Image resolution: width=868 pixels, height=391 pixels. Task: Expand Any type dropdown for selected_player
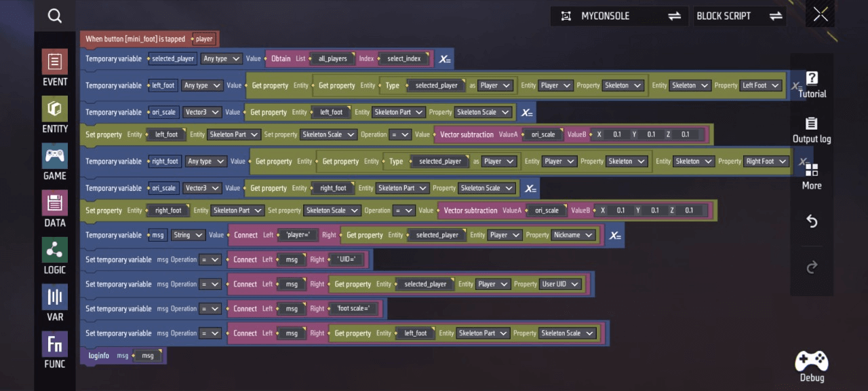[x=221, y=58]
